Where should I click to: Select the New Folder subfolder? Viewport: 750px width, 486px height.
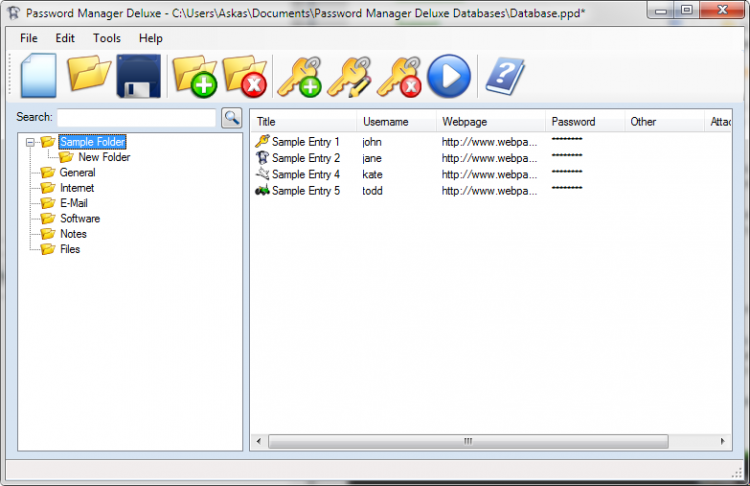pyautogui.click(x=104, y=157)
